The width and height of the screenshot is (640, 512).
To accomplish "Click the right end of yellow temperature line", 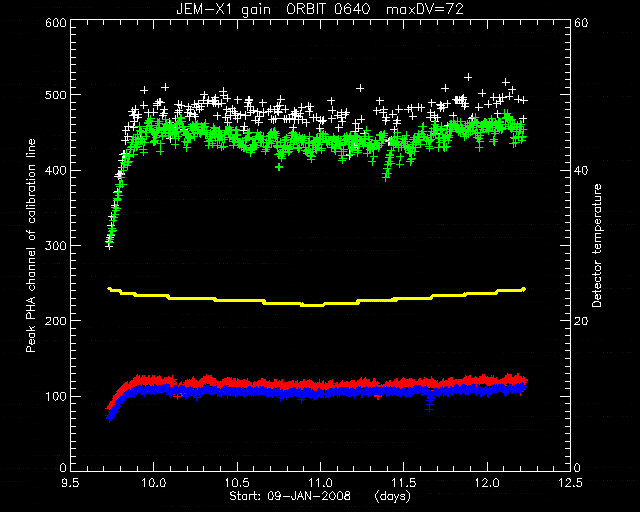I will pos(524,289).
